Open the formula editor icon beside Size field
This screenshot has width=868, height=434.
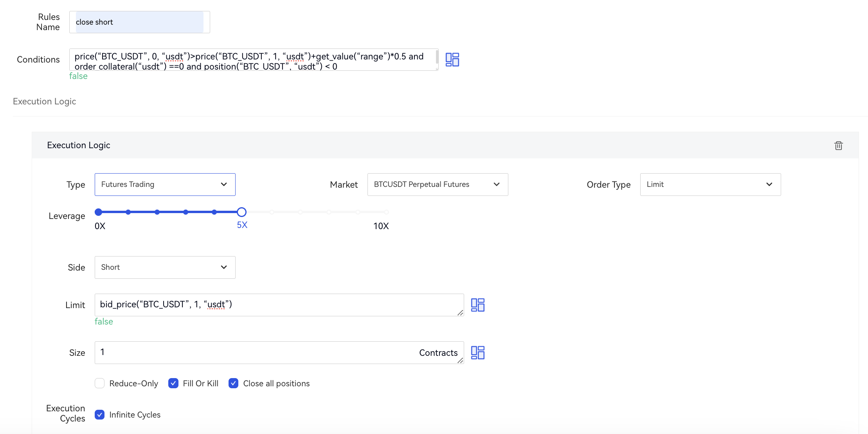(x=477, y=353)
